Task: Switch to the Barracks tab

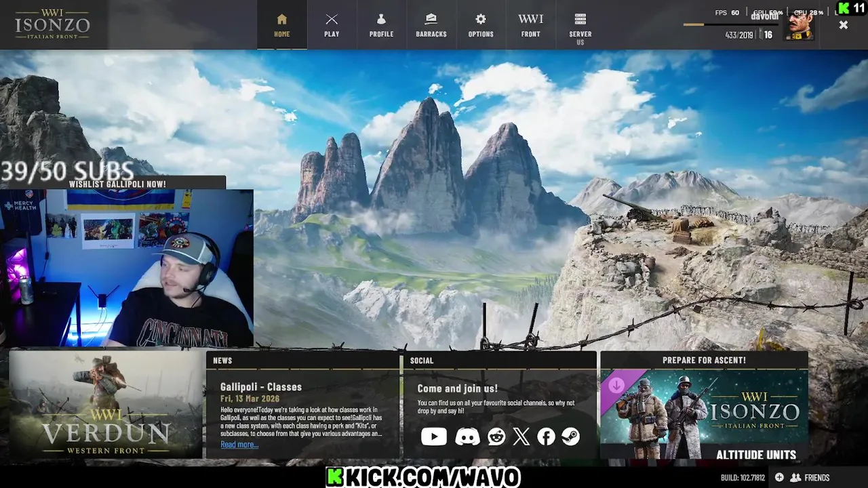Action: 431,25
